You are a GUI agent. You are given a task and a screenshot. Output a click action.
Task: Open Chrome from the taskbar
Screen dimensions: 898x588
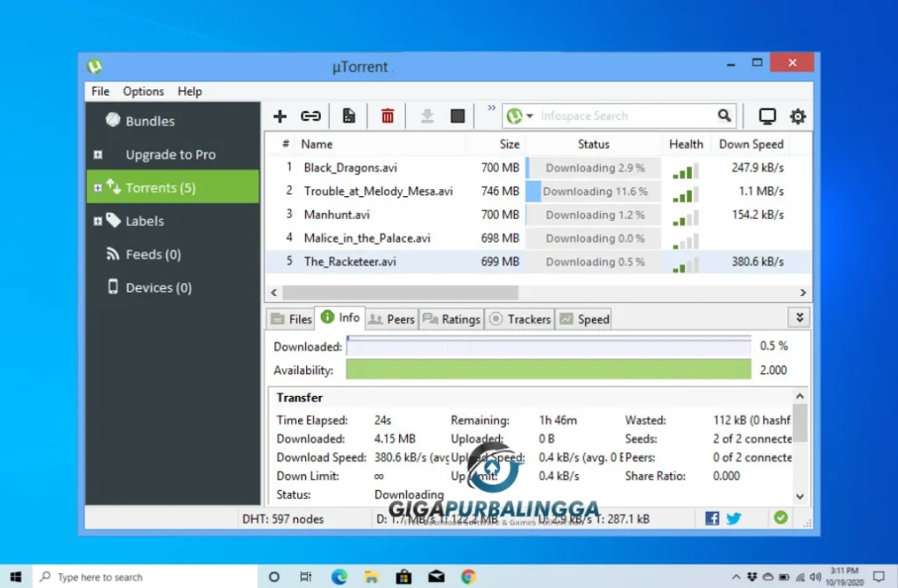[x=467, y=577]
